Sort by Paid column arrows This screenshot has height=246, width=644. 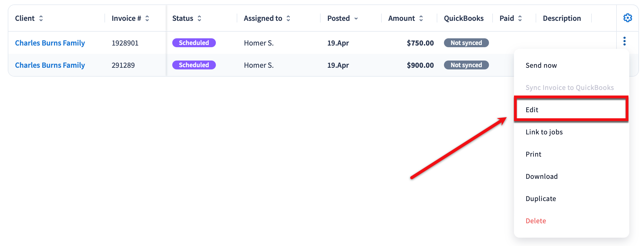click(520, 18)
